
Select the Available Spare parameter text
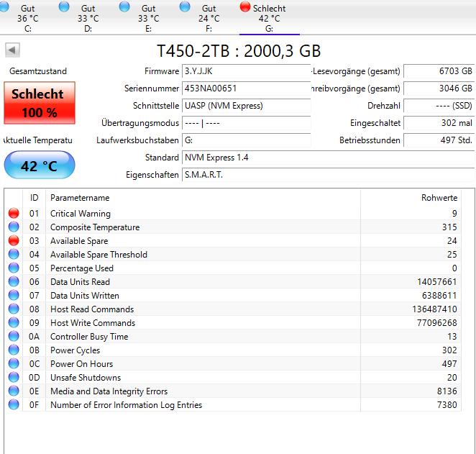point(79,241)
